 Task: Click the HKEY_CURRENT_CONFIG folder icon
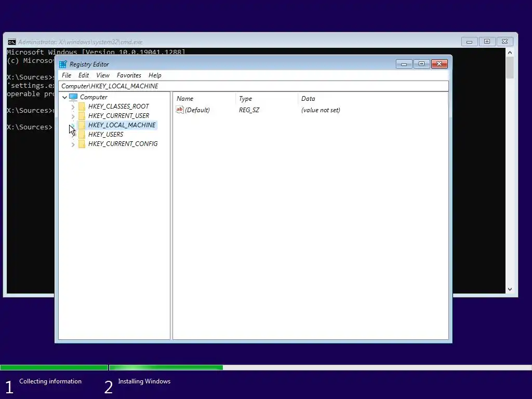(x=82, y=144)
